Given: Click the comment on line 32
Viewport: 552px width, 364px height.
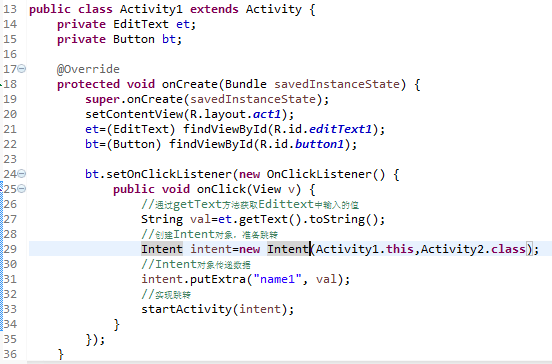Looking at the screenshot, I should pos(166,295).
